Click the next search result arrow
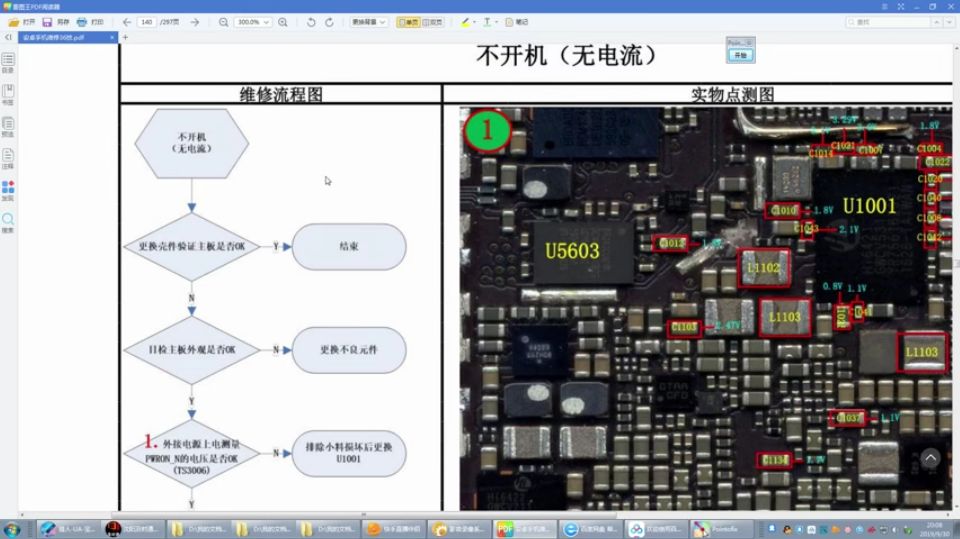This screenshot has width=960, height=539. coord(949,22)
